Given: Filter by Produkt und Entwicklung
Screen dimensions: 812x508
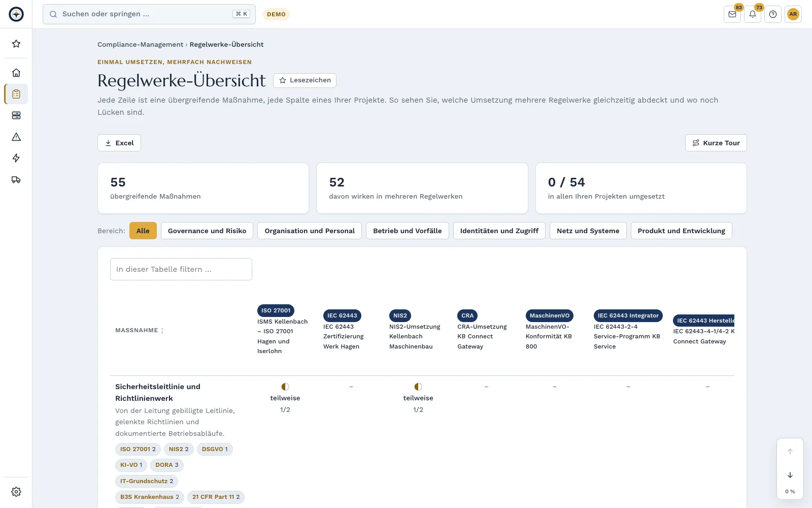Looking at the screenshot, I should point(682,231).
